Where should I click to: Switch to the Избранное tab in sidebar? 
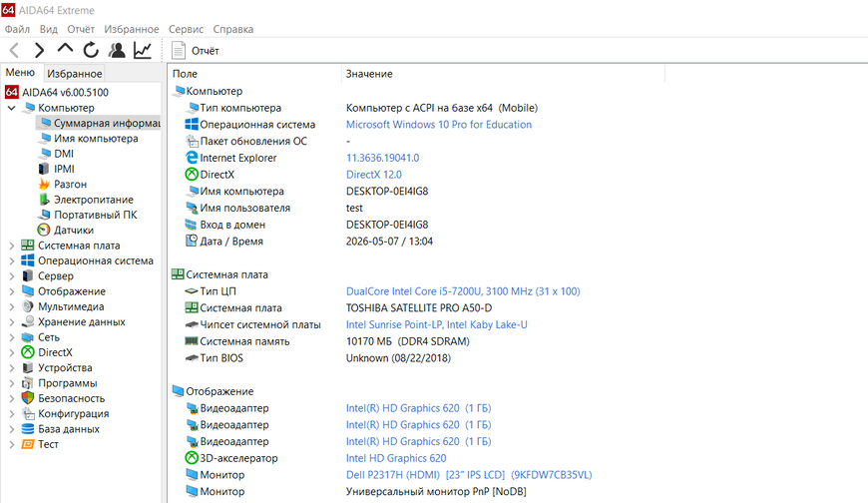(x=74, y=73)
